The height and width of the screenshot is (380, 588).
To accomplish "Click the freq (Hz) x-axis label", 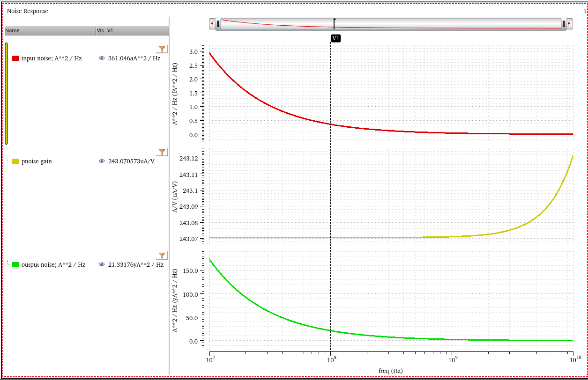I will tap(390, 371).
